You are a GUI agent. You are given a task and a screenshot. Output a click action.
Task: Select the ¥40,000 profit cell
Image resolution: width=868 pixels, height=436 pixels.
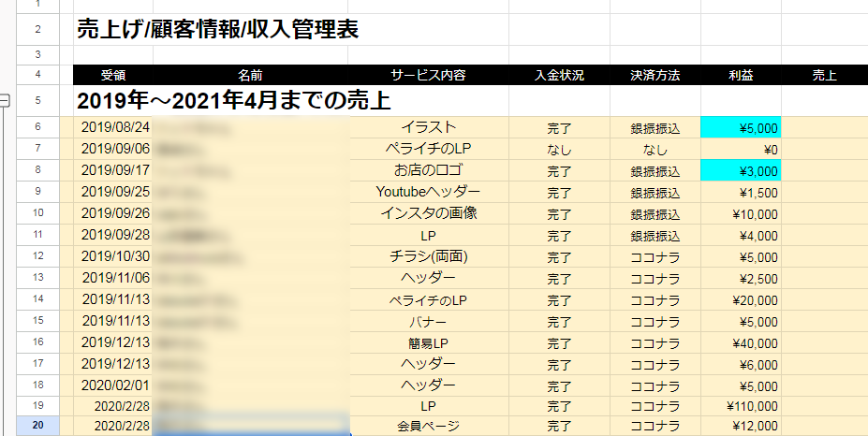741,343
